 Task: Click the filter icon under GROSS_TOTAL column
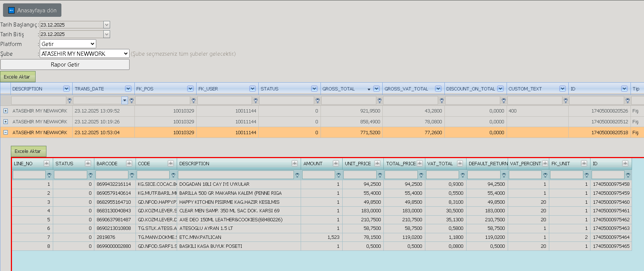coord(379,101)
